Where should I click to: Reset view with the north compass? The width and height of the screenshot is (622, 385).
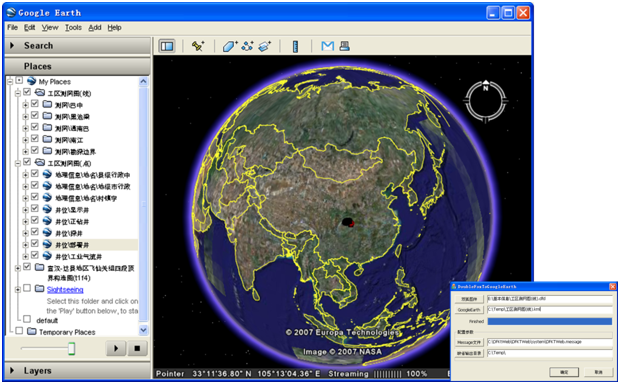click(486, 101)
